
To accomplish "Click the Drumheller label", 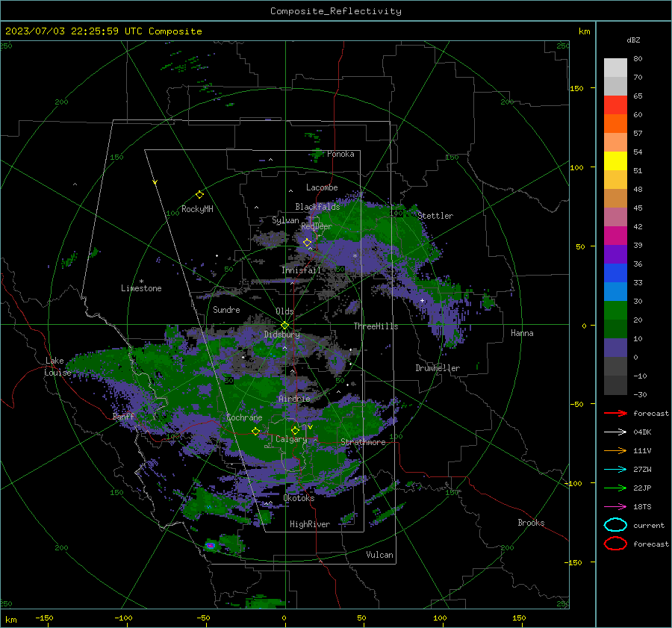I will 438,368.
